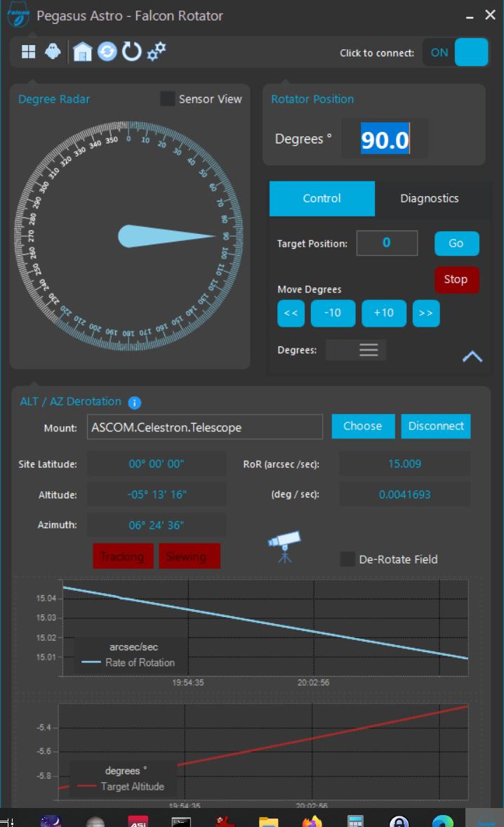Switch to the Control tab

click(x=321, y=198)
